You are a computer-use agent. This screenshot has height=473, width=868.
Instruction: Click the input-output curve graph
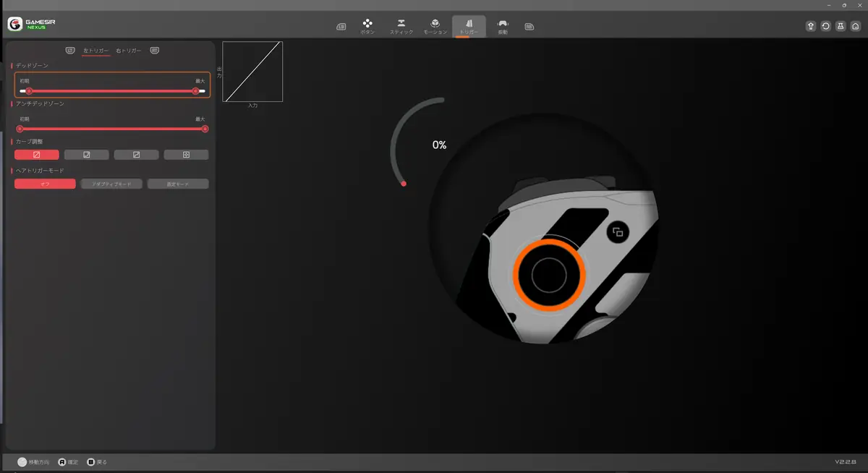252,72
